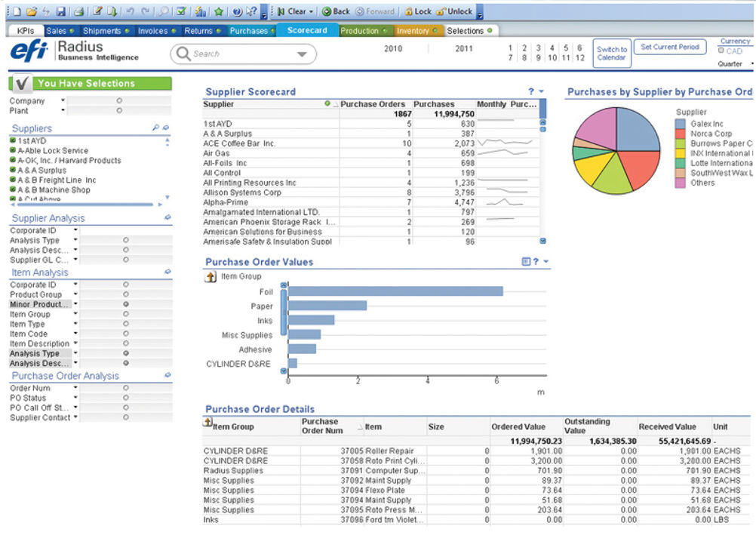Clear Item Analysis selections with eraser icon
The height and width of the screenshot is (554, 756).
[x=167, y=272]
